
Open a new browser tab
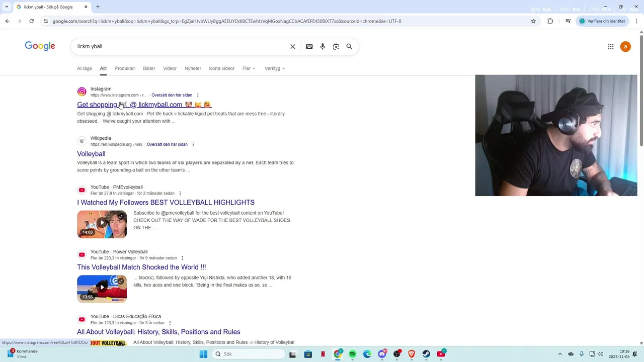pos(98,7)
